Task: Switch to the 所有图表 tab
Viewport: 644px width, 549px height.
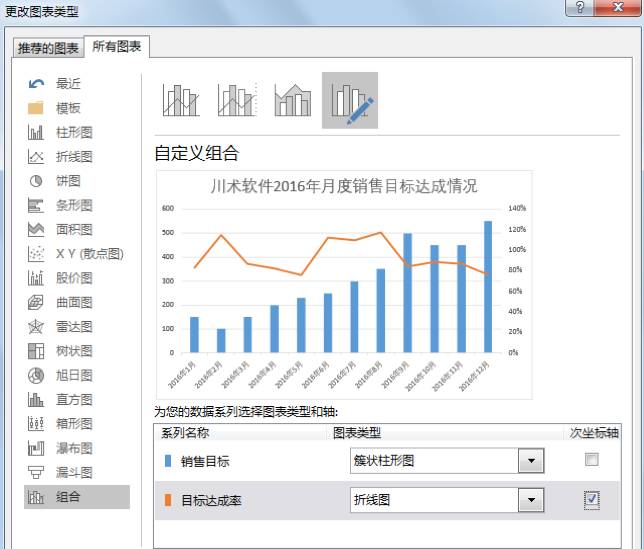Action: (117, 47)
